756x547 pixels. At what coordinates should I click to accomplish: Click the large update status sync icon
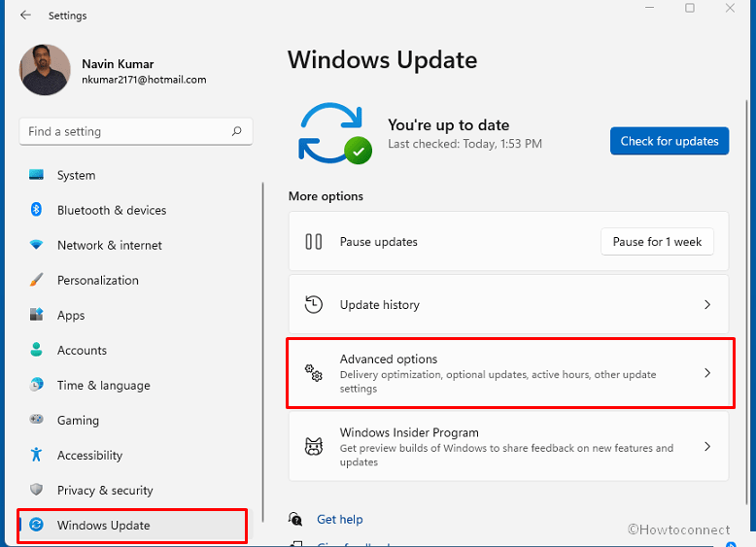point(335,133)
